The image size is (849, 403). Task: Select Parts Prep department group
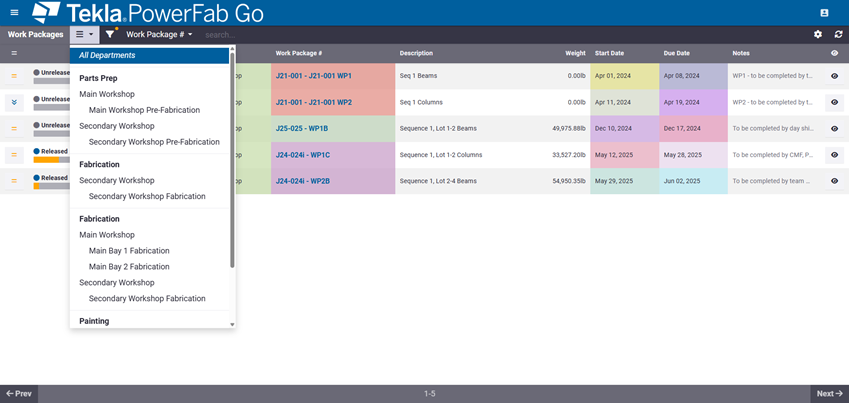click(98, 78)
